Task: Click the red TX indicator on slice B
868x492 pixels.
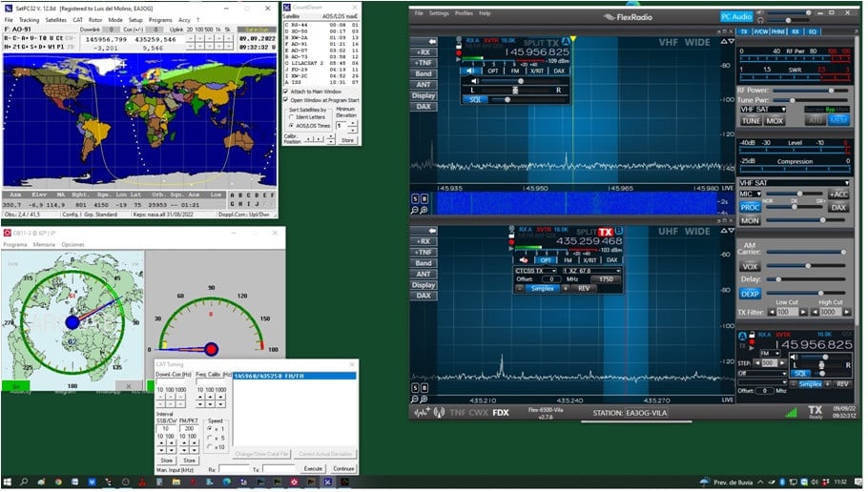Action: coord(606,232)
